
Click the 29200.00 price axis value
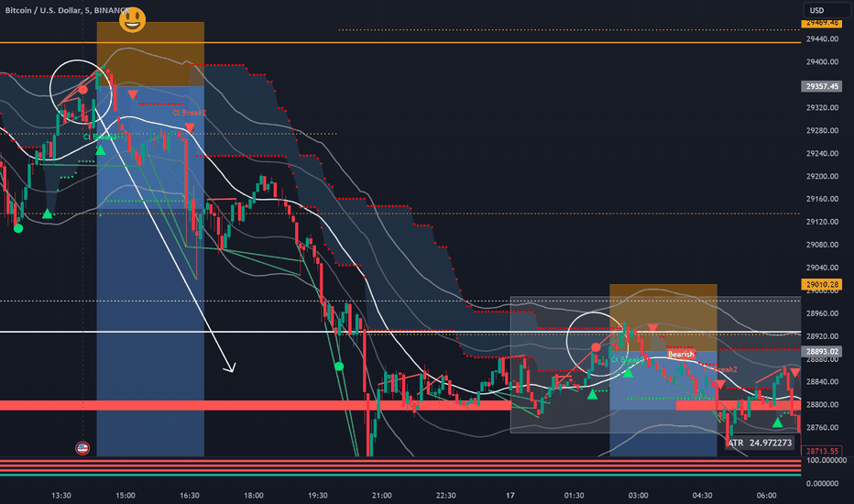tap(822, 177)
